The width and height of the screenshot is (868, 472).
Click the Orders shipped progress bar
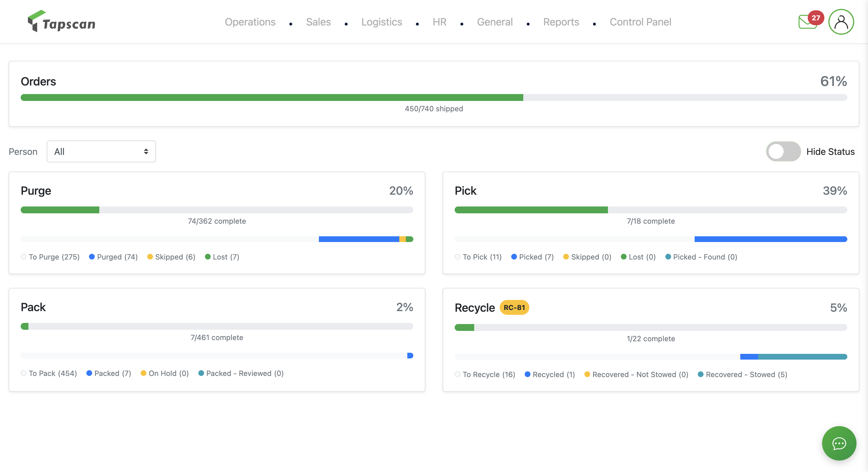[x=434, y=97]
